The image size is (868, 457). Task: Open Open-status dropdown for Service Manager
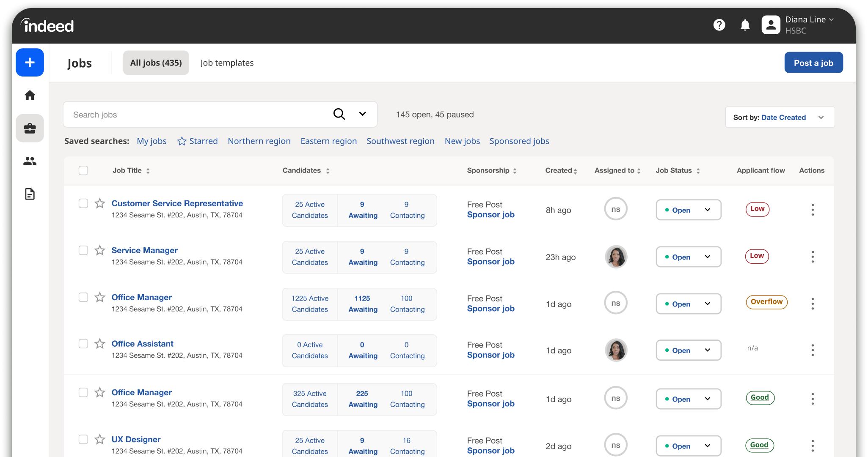pyautogui.click(x=689, y=257)
